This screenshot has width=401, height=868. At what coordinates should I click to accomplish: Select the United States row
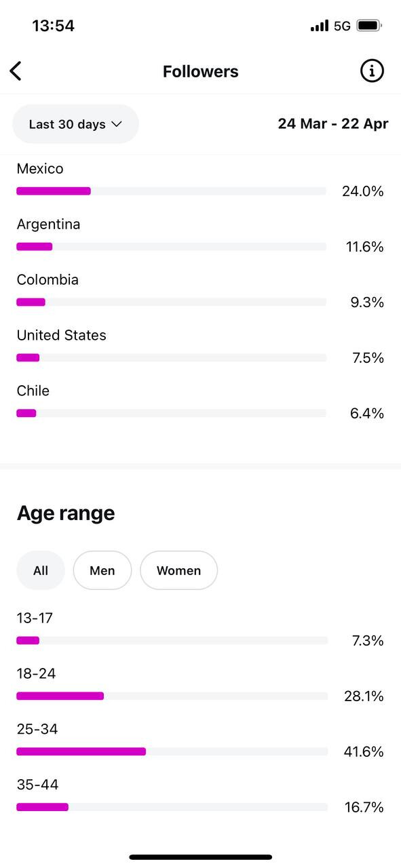pos(200,347)
